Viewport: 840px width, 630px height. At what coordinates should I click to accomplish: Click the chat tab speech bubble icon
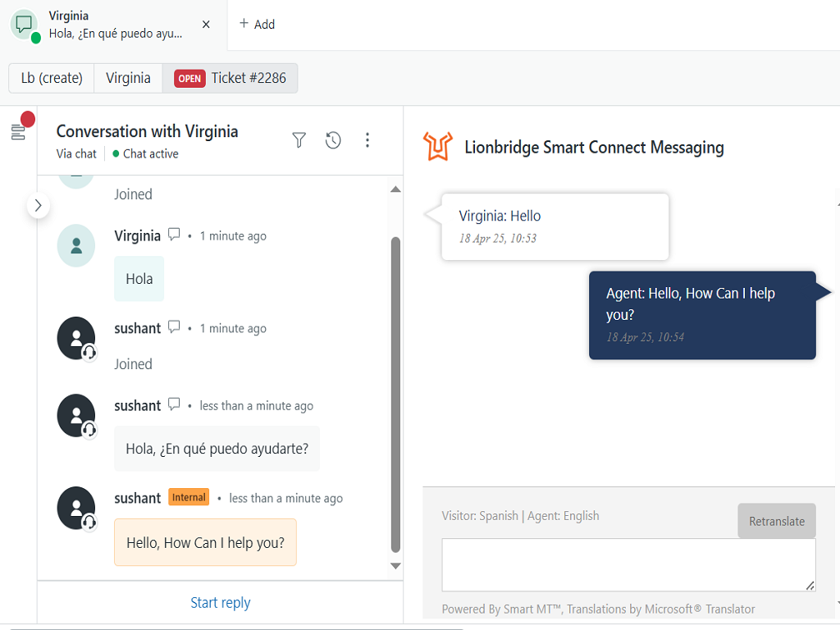pyautogui.click(x=25, y=24)
